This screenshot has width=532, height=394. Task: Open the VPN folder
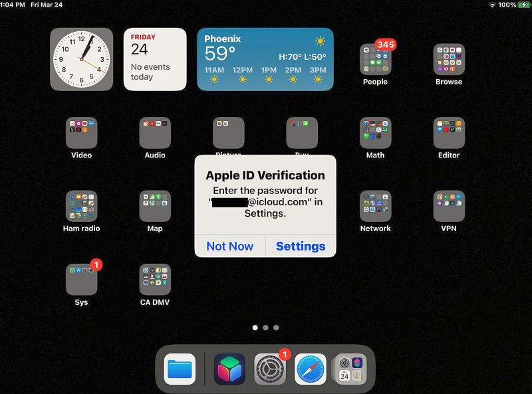449,206
